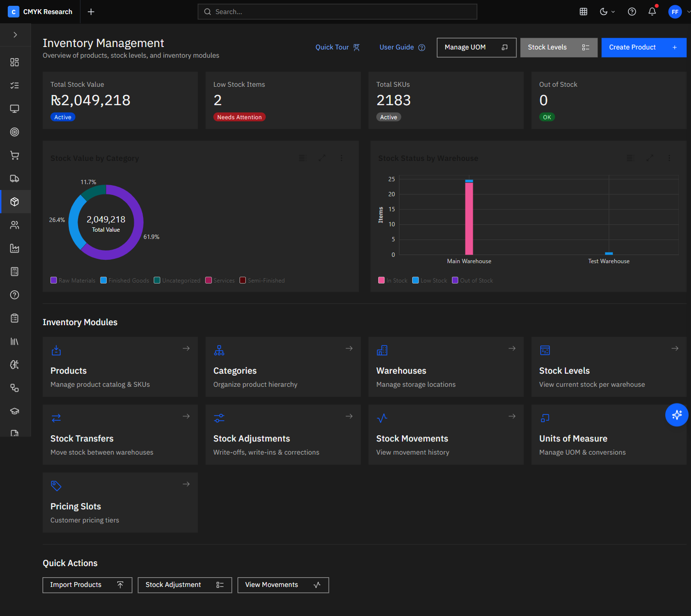Click the Stock Levels header button
Image resolution: width=691 pixels, height=616 pixels.
pyautogui.click(x=559, y=47)
